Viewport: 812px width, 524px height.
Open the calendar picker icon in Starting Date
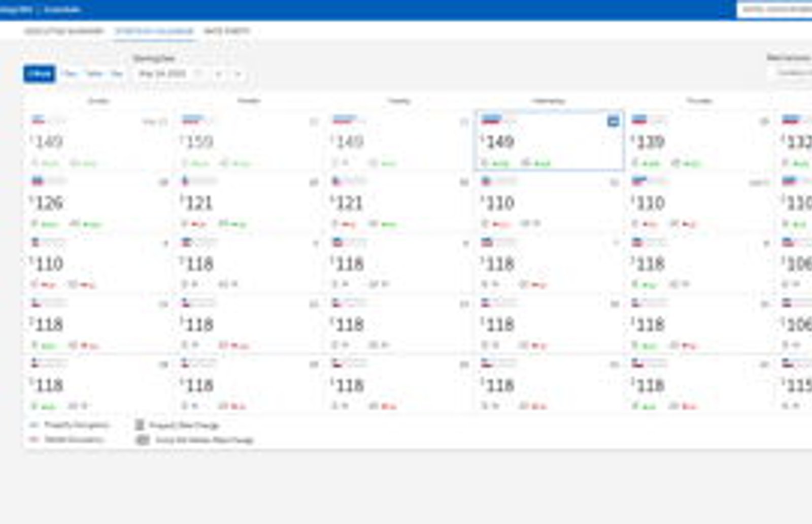click(198, 74)
